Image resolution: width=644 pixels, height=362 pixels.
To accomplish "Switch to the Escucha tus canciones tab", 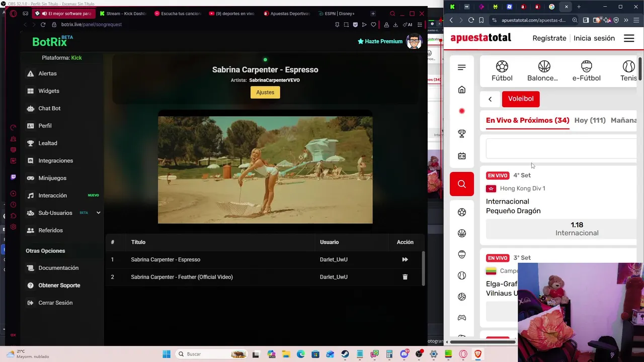I will pos(178,14).
